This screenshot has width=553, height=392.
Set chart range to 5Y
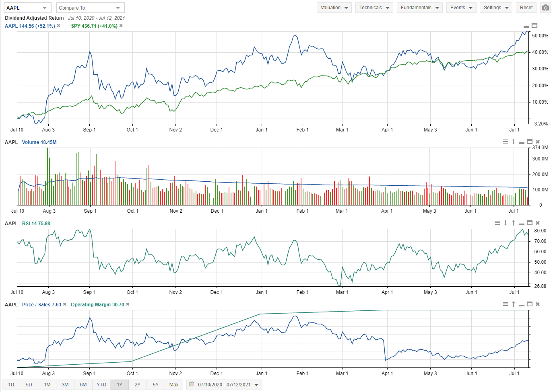point(156,385)
